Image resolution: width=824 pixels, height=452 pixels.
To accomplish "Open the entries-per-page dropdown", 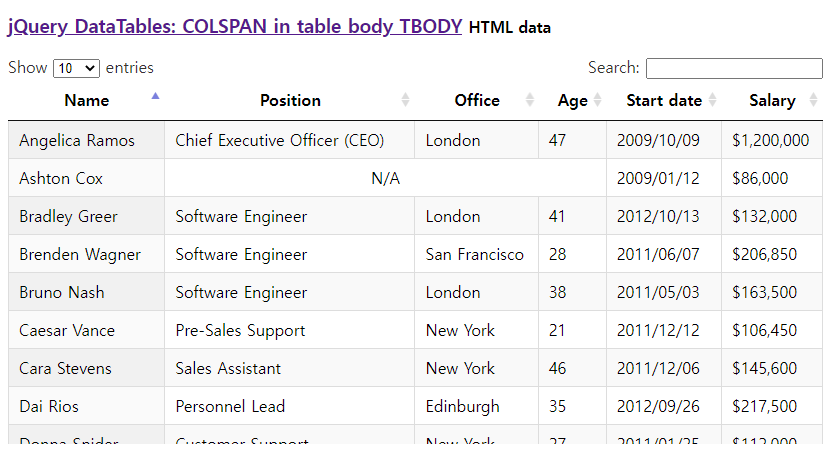I will [x=76, y=68].
